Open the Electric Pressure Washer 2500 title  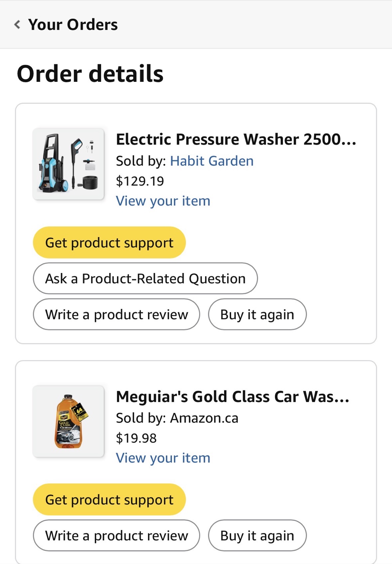point(236,139)
